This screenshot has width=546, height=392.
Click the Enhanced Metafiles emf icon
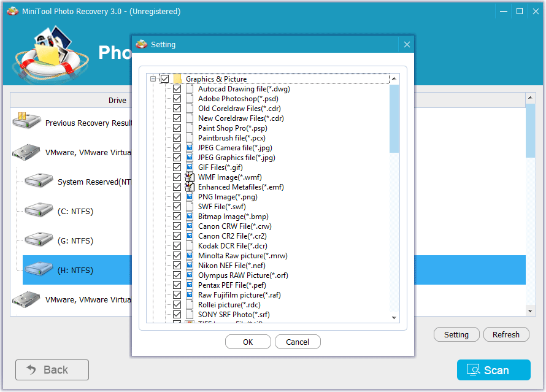pyautogui.click(x=190, y=187)
